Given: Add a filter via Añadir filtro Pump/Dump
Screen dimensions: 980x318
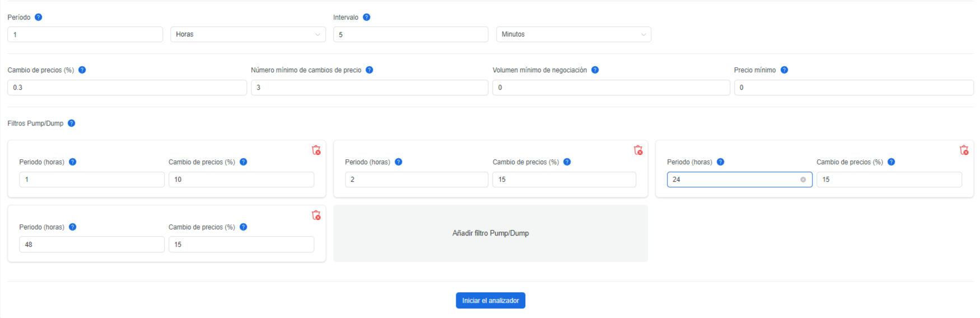Looking at the screenshot, I should click(x=491, y=233).
